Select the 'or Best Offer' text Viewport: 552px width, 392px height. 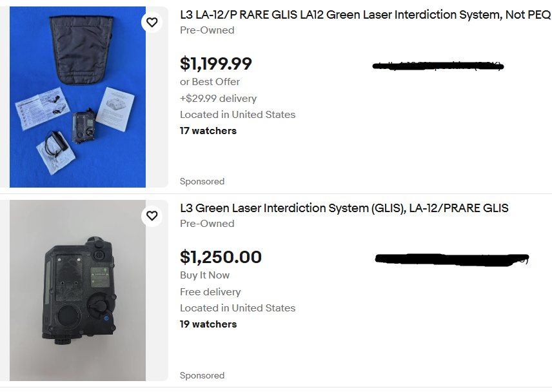tap(210, 82)
